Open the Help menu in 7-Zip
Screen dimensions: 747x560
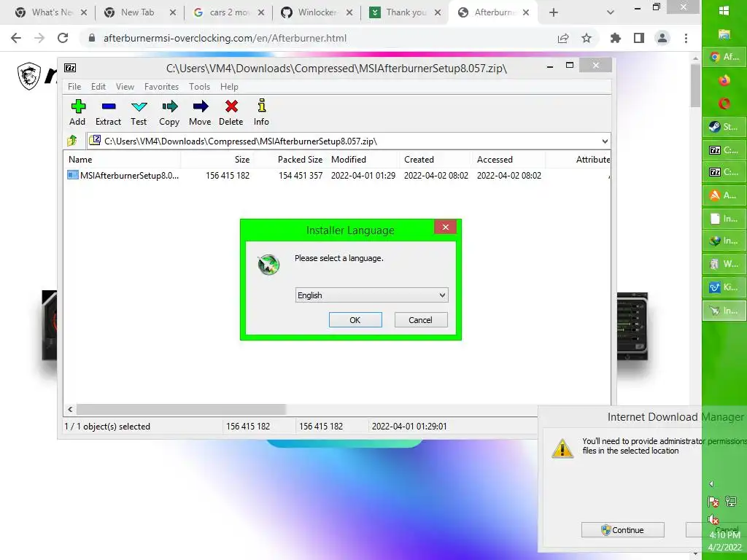229,87
